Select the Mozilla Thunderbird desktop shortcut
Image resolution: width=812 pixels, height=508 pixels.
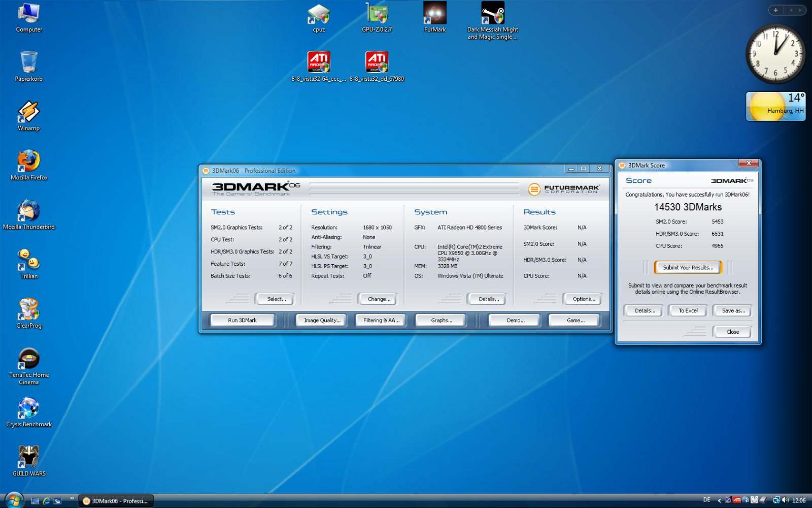(29, 214)
